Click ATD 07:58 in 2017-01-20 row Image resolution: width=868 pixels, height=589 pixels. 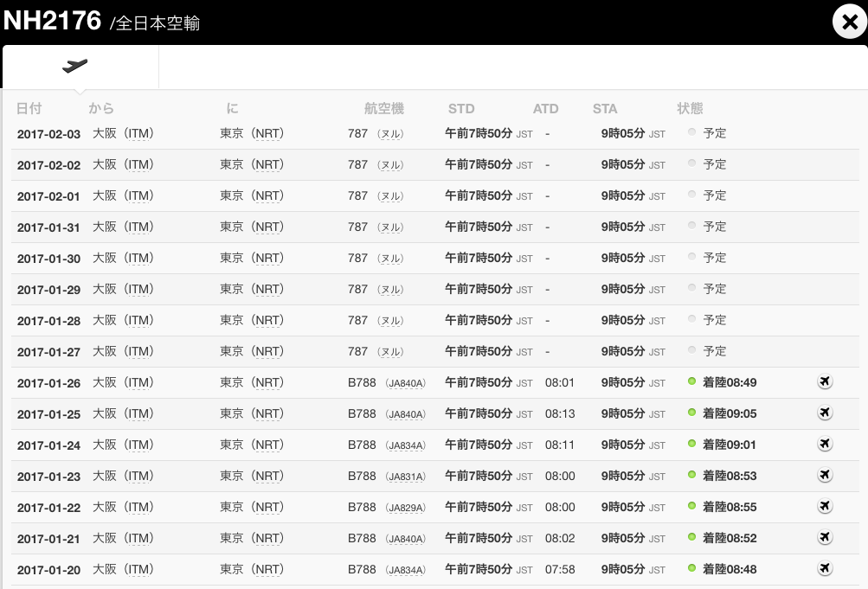(x=560, y=569)
